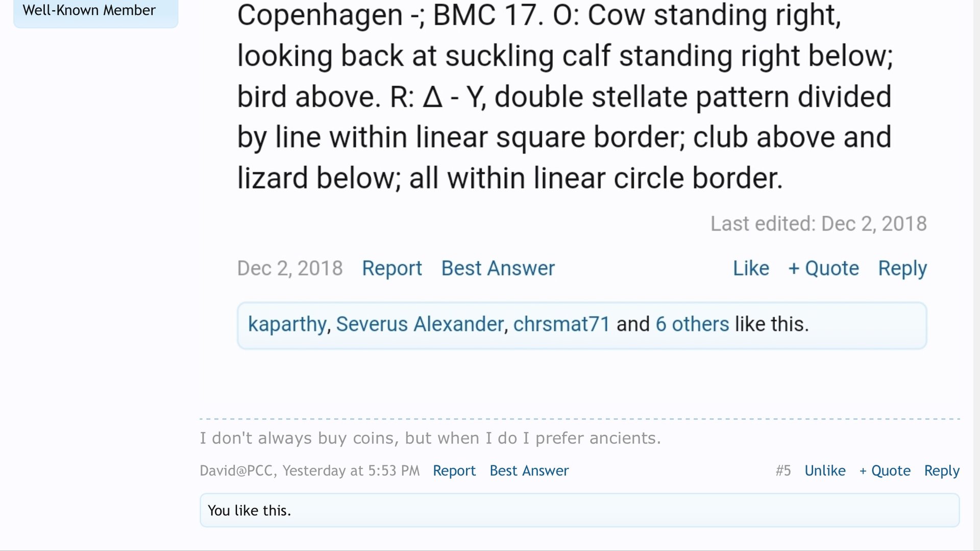980x551 pixels.
Task: Open Severus Alexander's profile link
Action: (420, 324)
